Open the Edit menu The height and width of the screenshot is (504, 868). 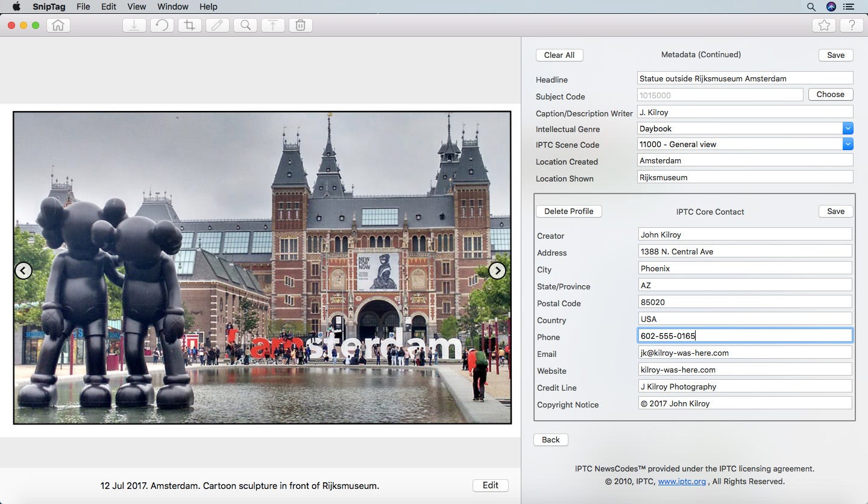pyautogui.click(x=108, y=7)
